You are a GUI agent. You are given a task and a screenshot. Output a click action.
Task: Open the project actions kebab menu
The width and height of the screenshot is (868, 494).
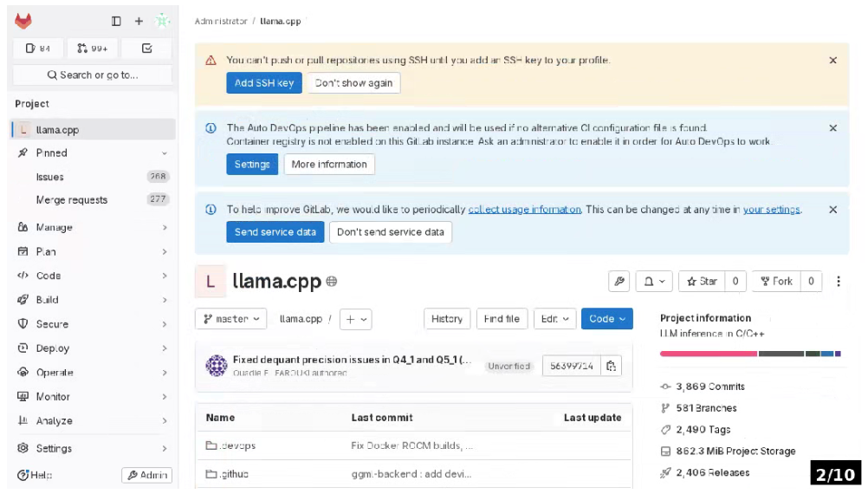(x=838, y=282)
